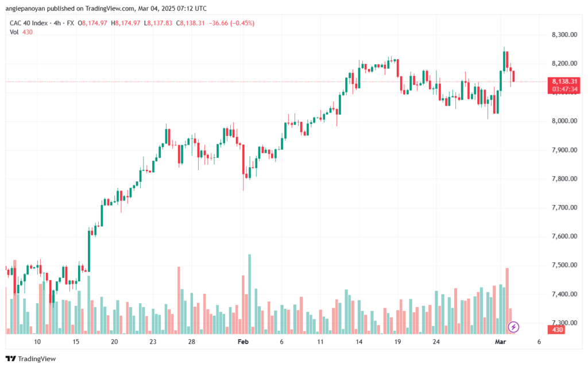Click the 7,500.00 price axis label
Image resolution: width=588 pixels, height=368 pixels.
pyautogui.click(x=564, y=265)
